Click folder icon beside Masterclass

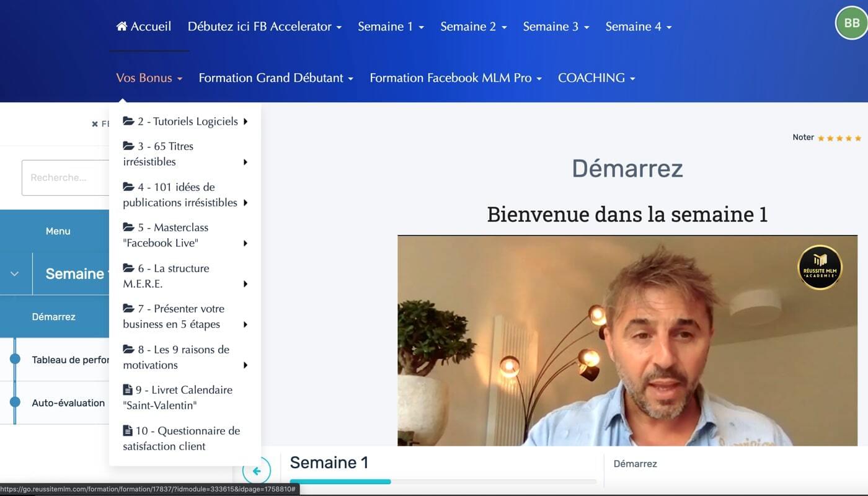(128, 227)
